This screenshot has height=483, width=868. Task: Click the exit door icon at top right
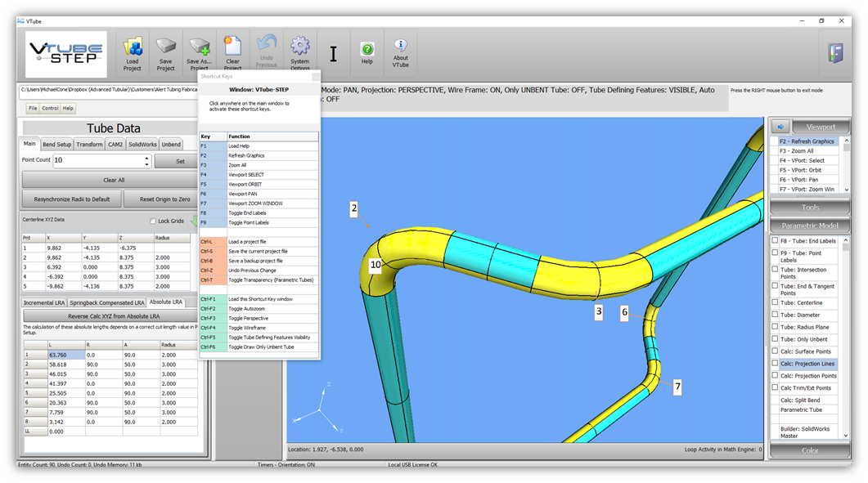pyautogui.click(x=834, y=52)
